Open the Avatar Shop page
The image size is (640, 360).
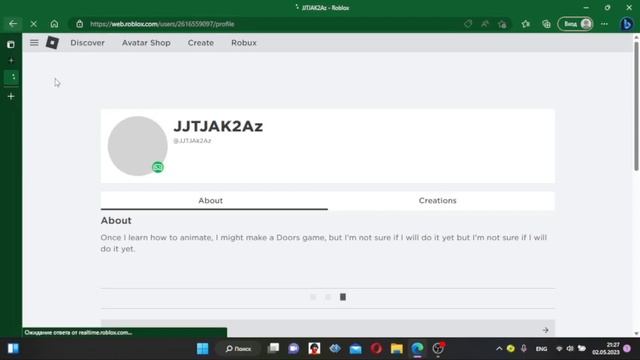point(146,43)
